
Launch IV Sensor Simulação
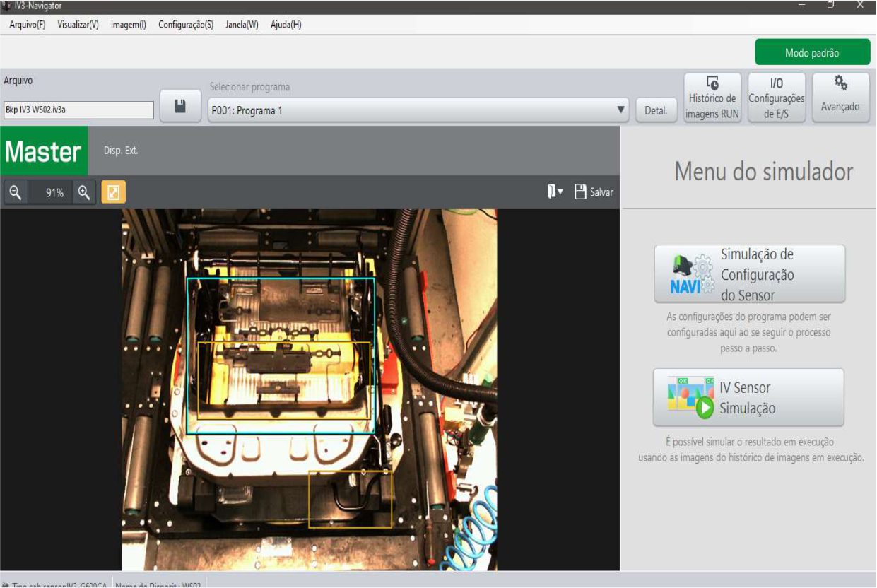pyautogui.click(x=748, y=397)
